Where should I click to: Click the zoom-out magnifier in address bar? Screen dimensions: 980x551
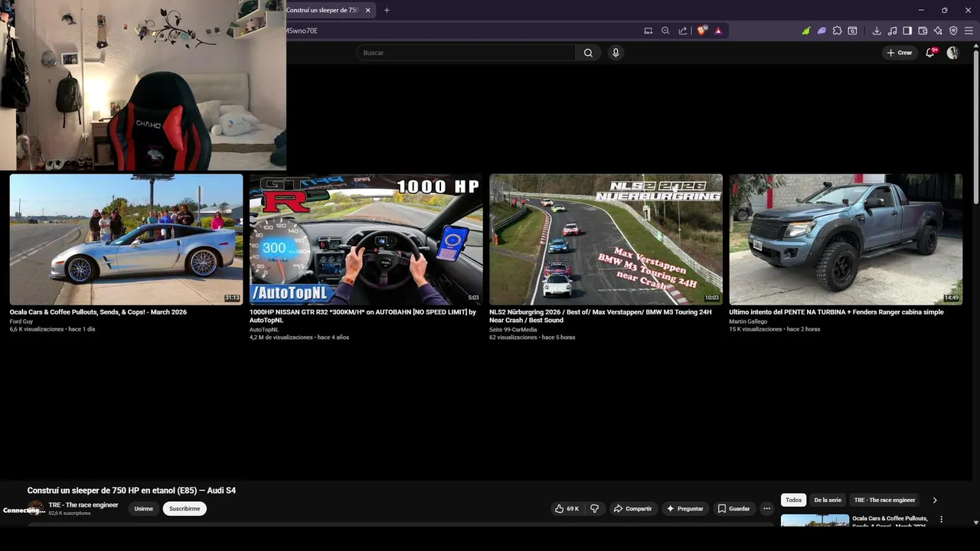coord(665,31)
